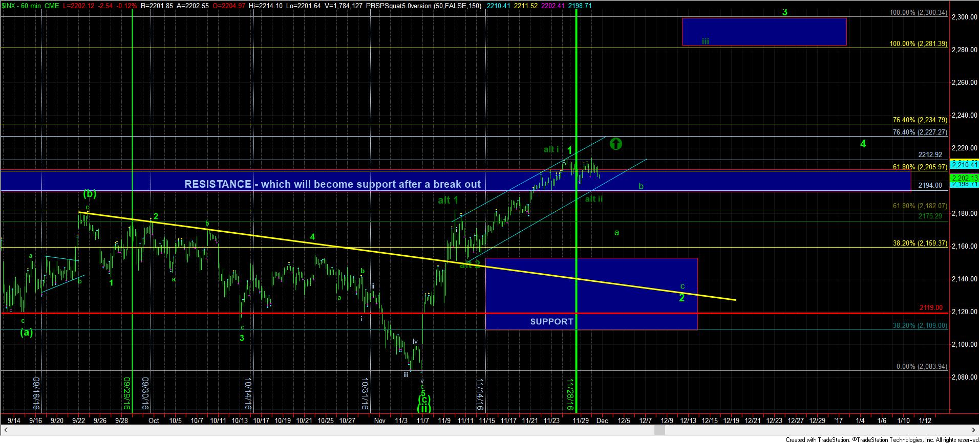Click the Nov label on time axis
Viewport: 980px width, 443px height.
pyautogui.click(x=379, y=420)
